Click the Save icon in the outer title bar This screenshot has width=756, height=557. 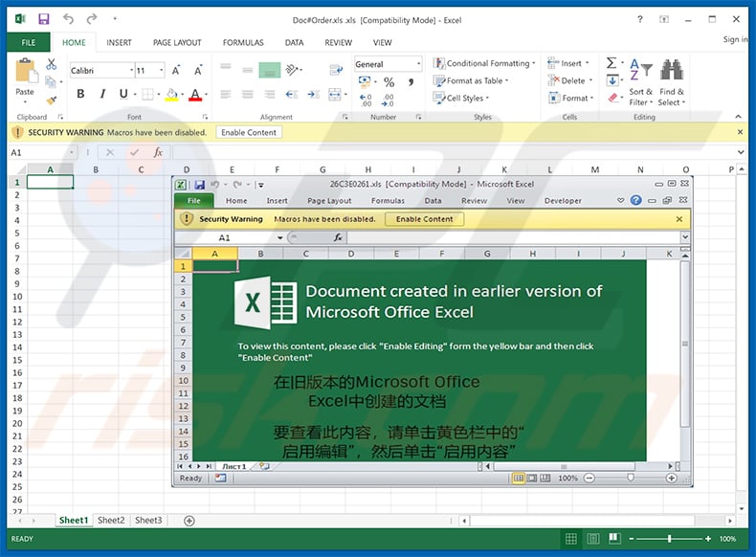pyautogui.click(x=44, y=19)
